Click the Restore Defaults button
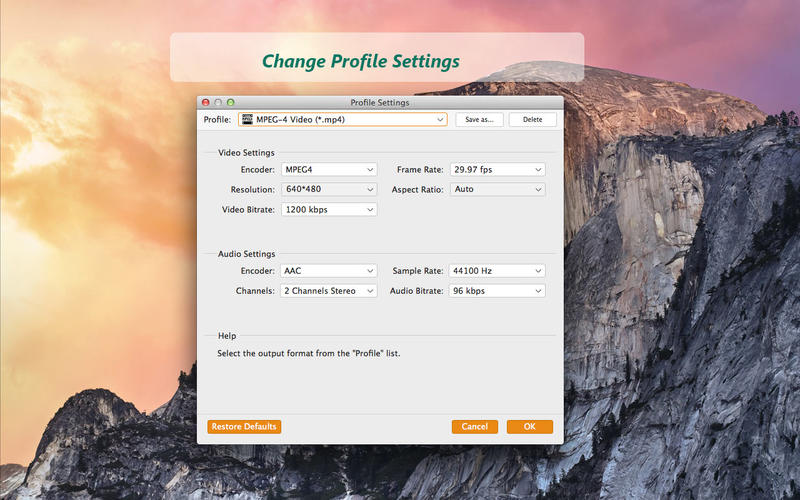This screenshot has width=800, height=500. [x=244, y=427]
